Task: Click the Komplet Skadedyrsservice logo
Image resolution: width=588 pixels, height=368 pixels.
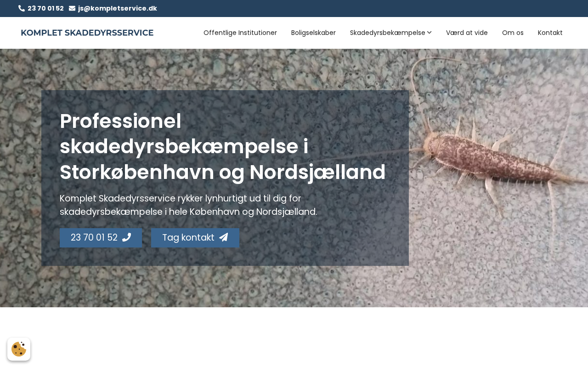Action: (x=87, y=33)
